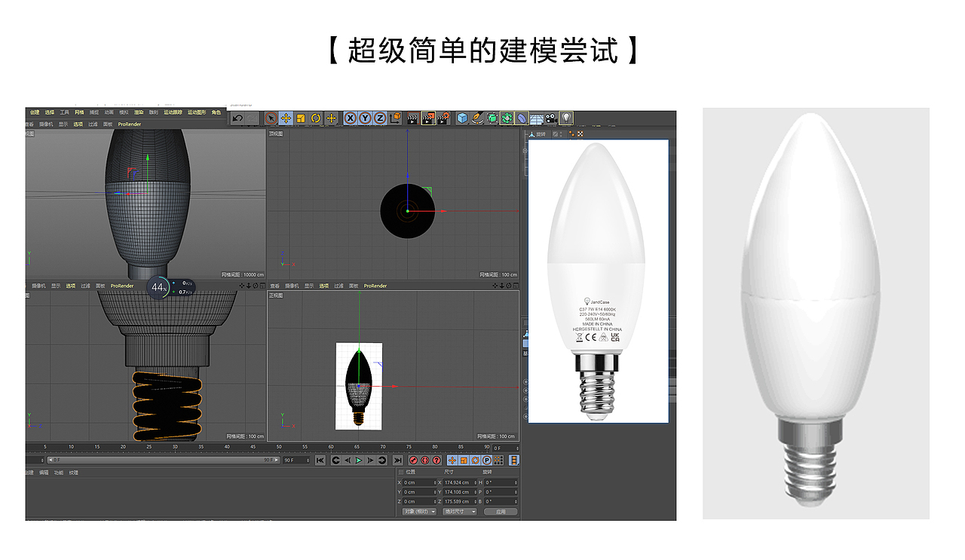Image resolution: width=965 pixels, height=560 pixels.
Task: Open the 对象(相对) coordinate mode dropdown
Action: coord(419,512)
